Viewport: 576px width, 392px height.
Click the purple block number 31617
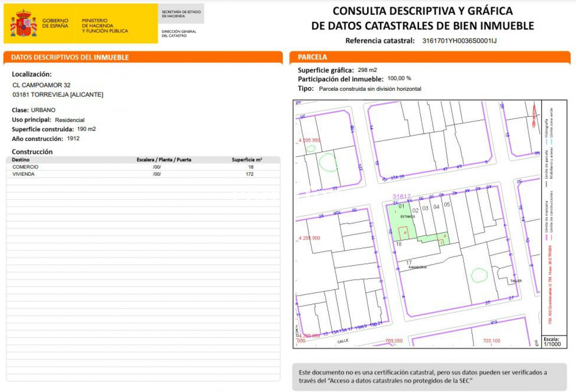point(401,197)
